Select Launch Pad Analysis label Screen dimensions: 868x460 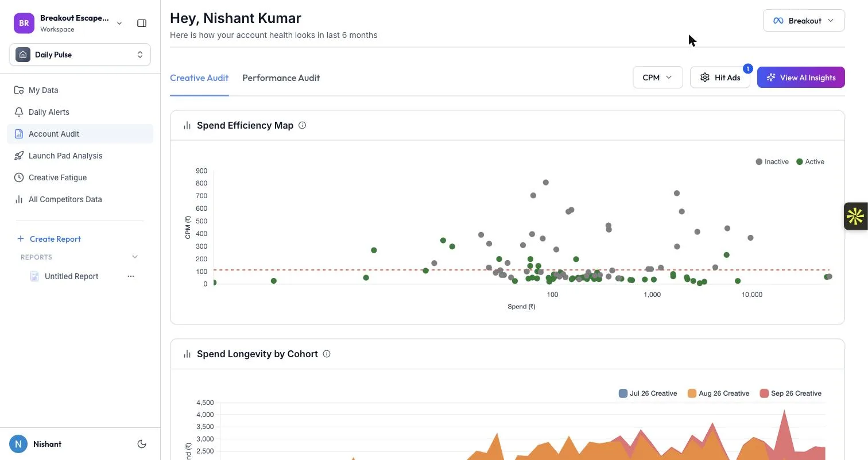click(x=65, y=156)
